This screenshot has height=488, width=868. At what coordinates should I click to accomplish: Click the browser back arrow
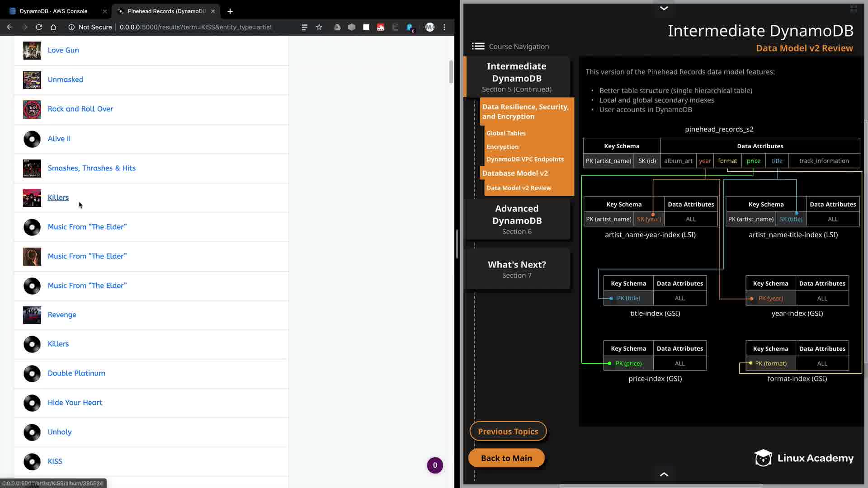pyautogui.click(x=10, y=27)
